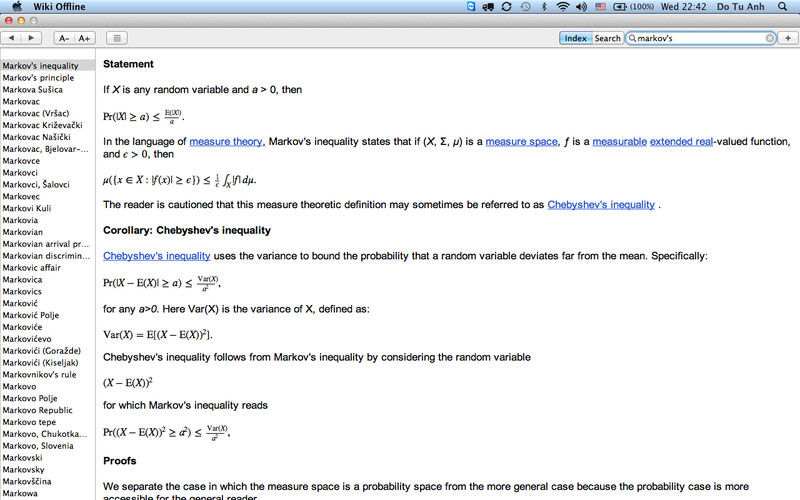Open Chebyshev's inequality link under Corollary heading

click(157, 256)
